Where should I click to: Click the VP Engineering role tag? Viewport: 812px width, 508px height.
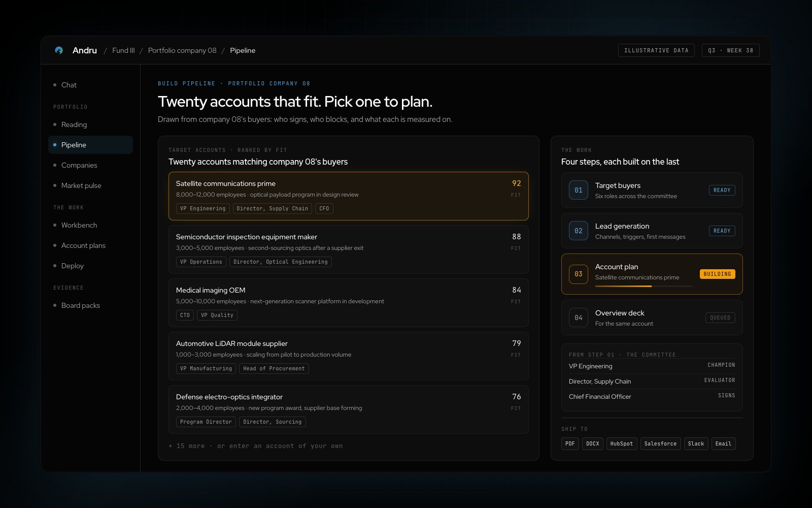203,209
